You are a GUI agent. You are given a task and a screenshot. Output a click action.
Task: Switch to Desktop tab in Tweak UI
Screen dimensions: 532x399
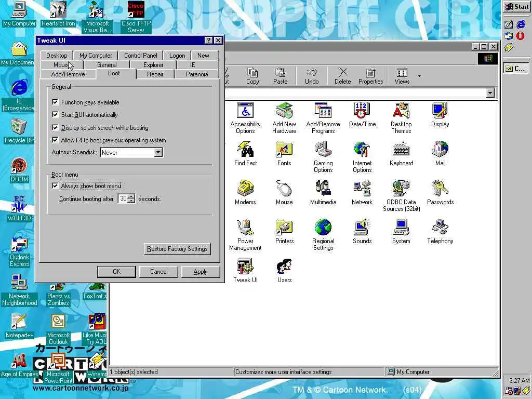[57, 55]
